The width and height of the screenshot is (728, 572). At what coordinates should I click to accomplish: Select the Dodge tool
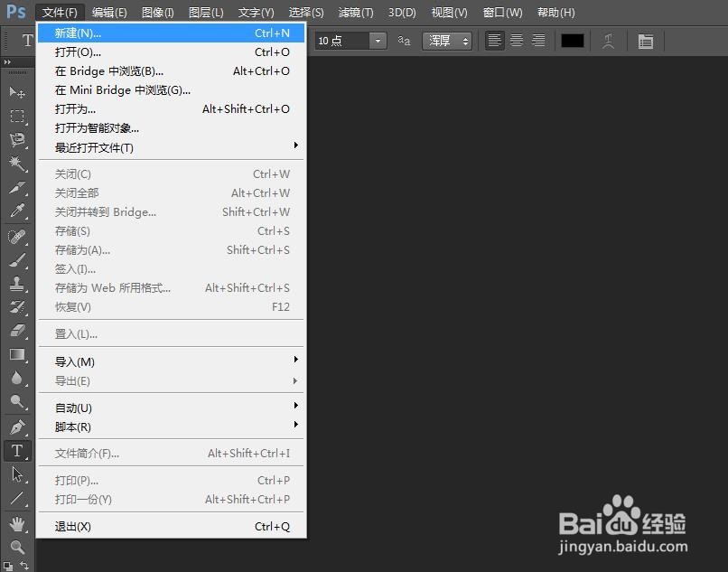point(17,401)
